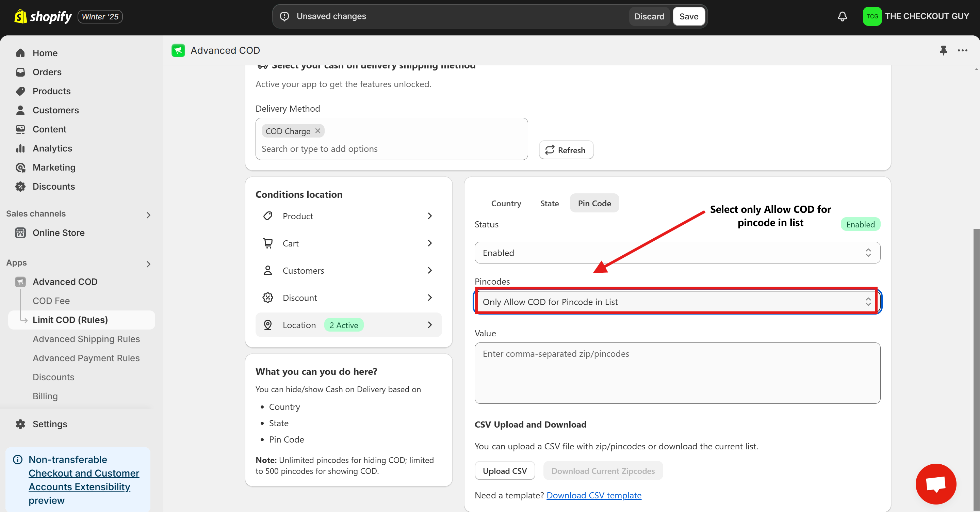Open Discount conditions chevron
The width and height of the screenshot is (980, 512).
pyautogui.click(x=430, y=297)
